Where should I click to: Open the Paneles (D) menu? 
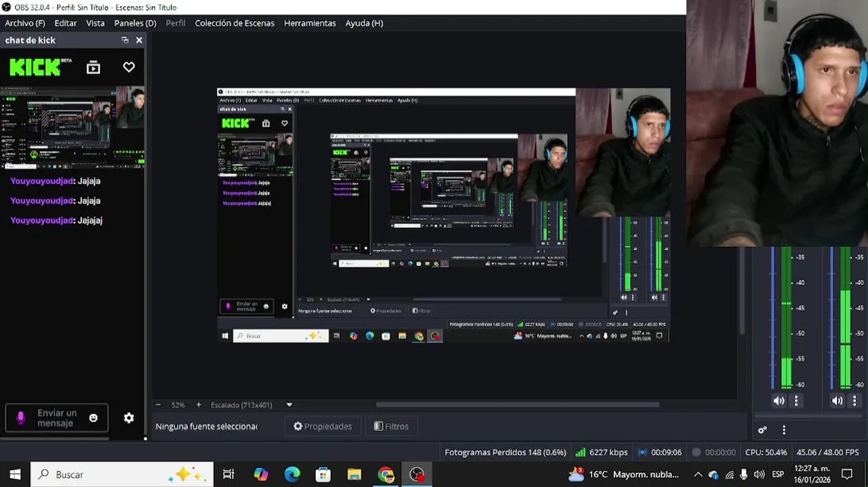[x=135, y=23]
